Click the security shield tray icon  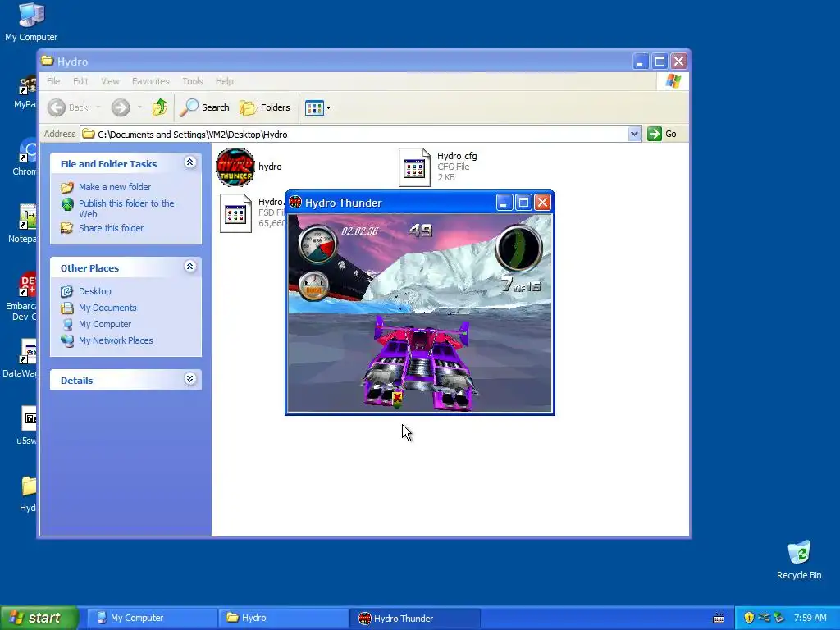tap(749, 618)
